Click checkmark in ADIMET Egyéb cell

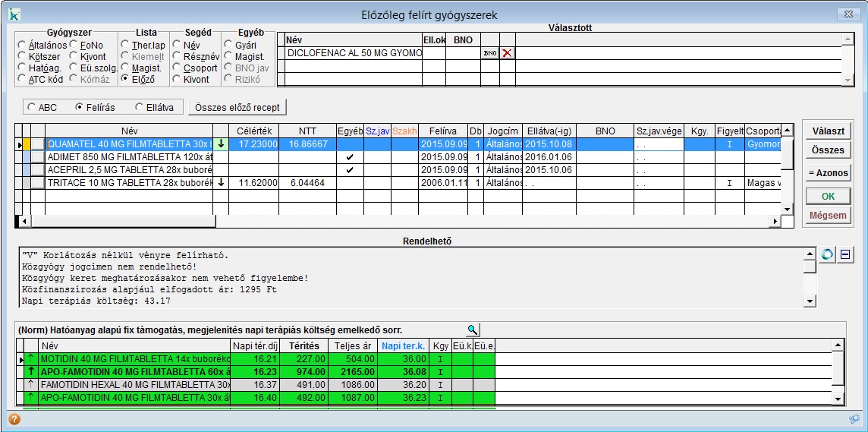pyautogui.click(x=349, y=156)
